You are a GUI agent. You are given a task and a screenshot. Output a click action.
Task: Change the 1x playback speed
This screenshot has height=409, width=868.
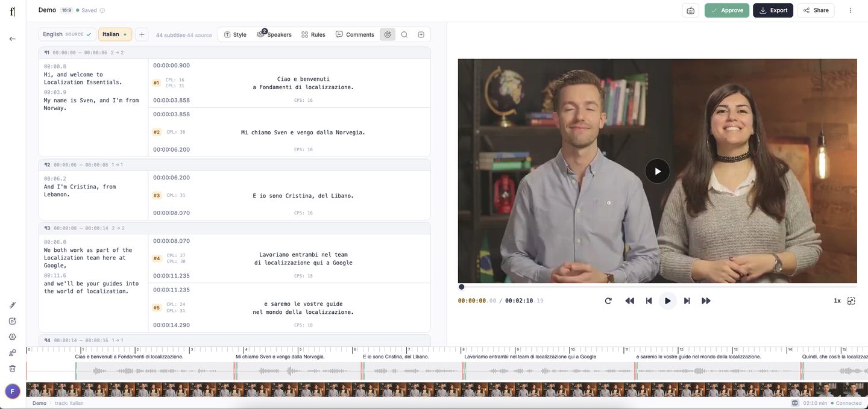click(x=837, y=301)
